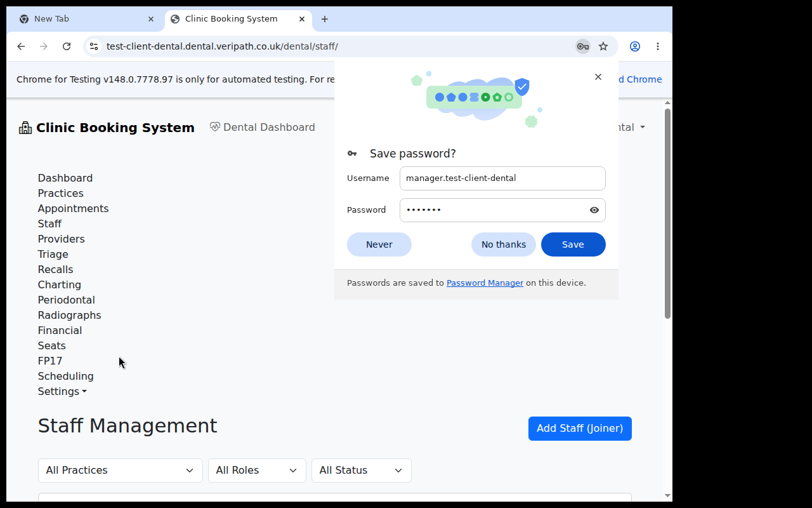Click the Dental Dashboard link

[x=262, y=127]
